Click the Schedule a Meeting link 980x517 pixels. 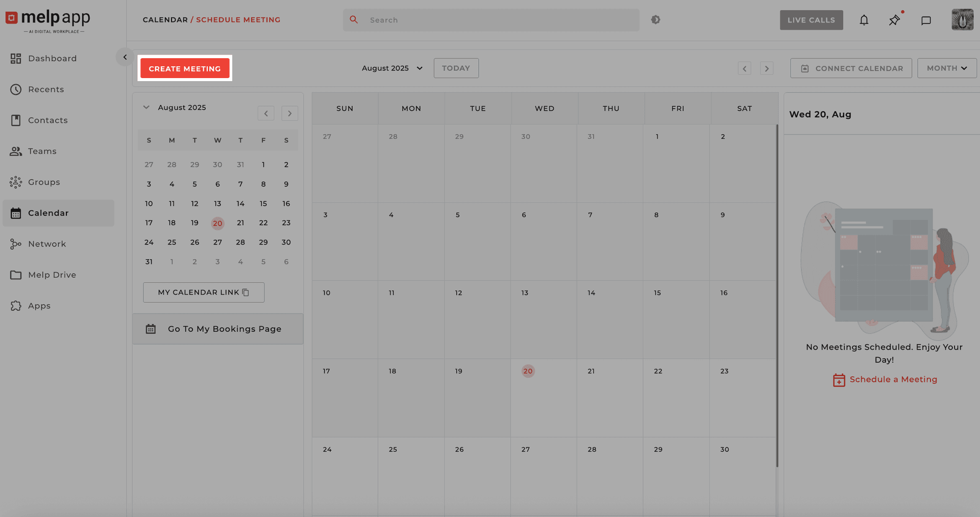(x=893, y=379)
